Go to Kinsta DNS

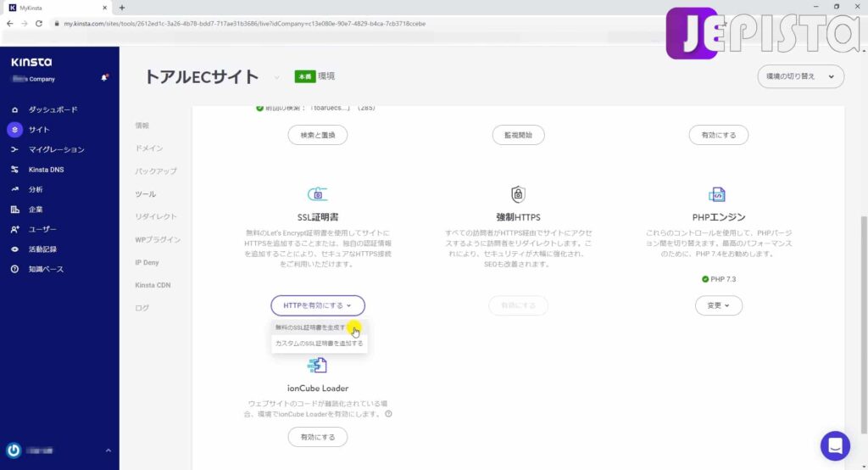point(46,170)
